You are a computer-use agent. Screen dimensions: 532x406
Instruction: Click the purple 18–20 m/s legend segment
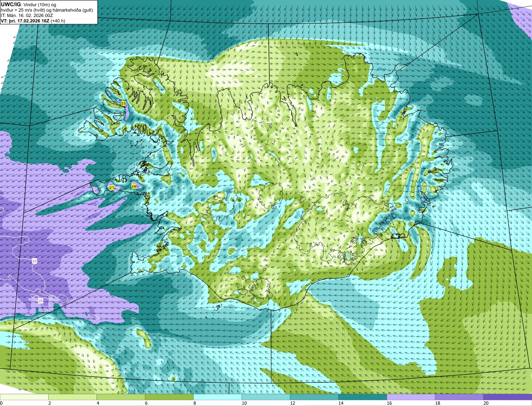[459, 397]
